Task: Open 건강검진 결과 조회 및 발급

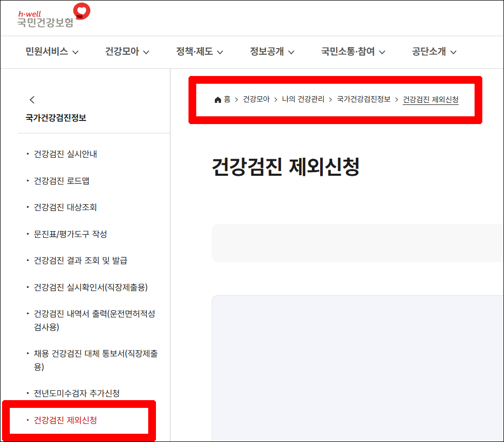Action: (x=81, y=261)
